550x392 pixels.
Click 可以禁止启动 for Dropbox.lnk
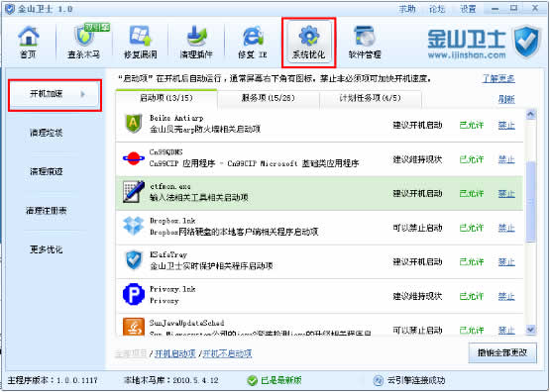tap(417, 228)
